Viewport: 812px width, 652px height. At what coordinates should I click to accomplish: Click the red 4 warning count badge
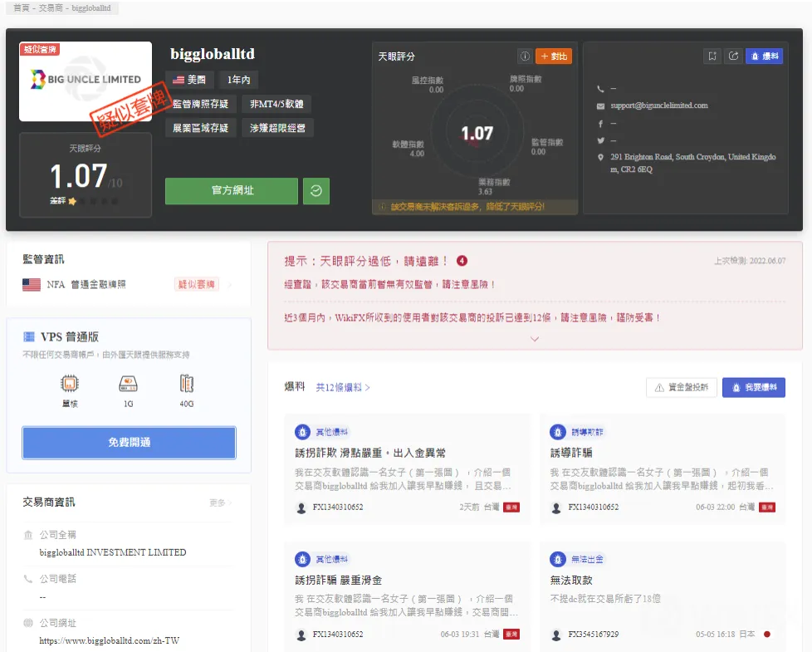(462, 261)
